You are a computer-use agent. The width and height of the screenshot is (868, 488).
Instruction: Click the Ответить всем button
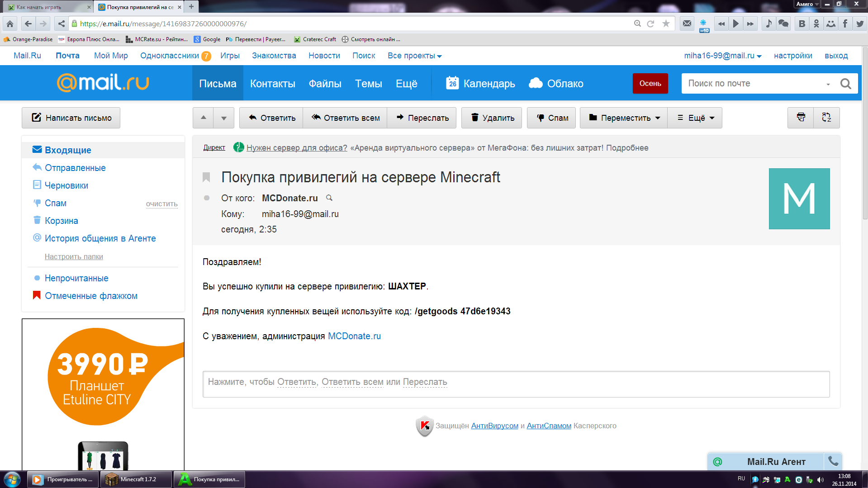pyautogui.click(x=345, y=118)
